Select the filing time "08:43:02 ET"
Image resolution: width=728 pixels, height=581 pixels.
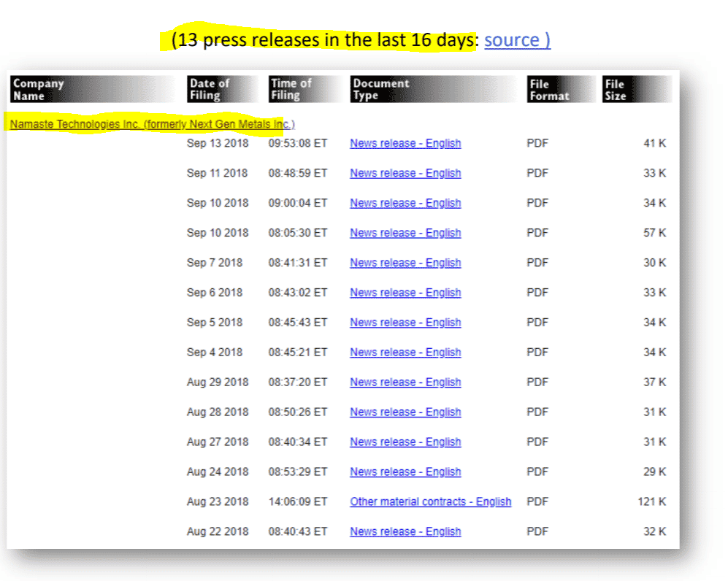298,293
